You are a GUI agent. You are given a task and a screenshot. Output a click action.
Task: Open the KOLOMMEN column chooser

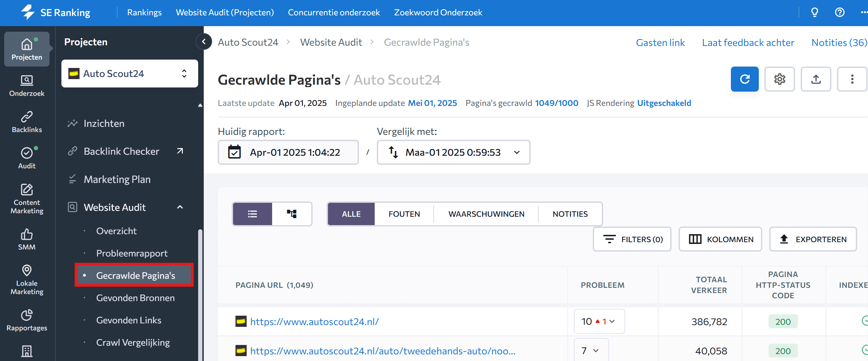coord(720,239)
